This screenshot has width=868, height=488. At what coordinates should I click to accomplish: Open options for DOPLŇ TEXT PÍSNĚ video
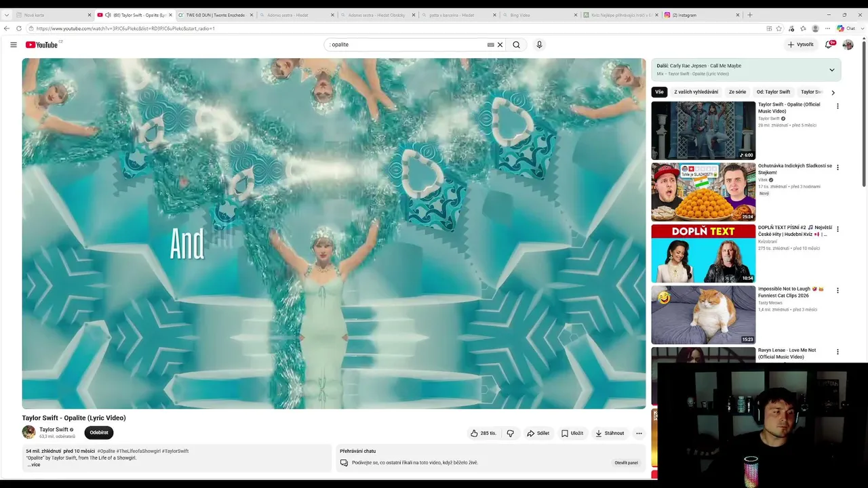click(837, 229)
